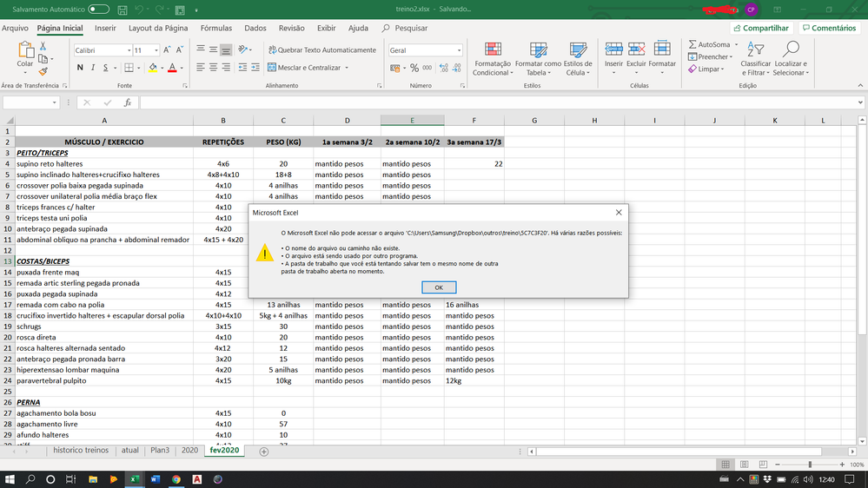Image resolution: width=868 pixels, height=488 pixels.
Task: Toggle bold formatting (N button)
Action: point(79,68)
